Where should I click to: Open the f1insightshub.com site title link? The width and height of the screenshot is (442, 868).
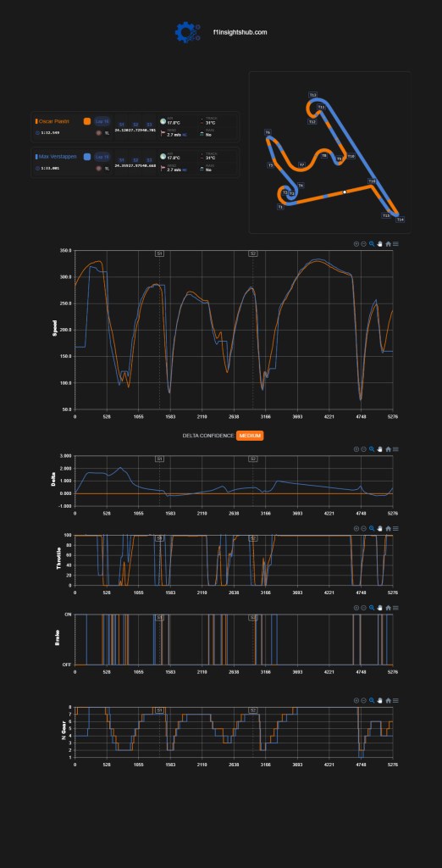[x=240, y=32]
